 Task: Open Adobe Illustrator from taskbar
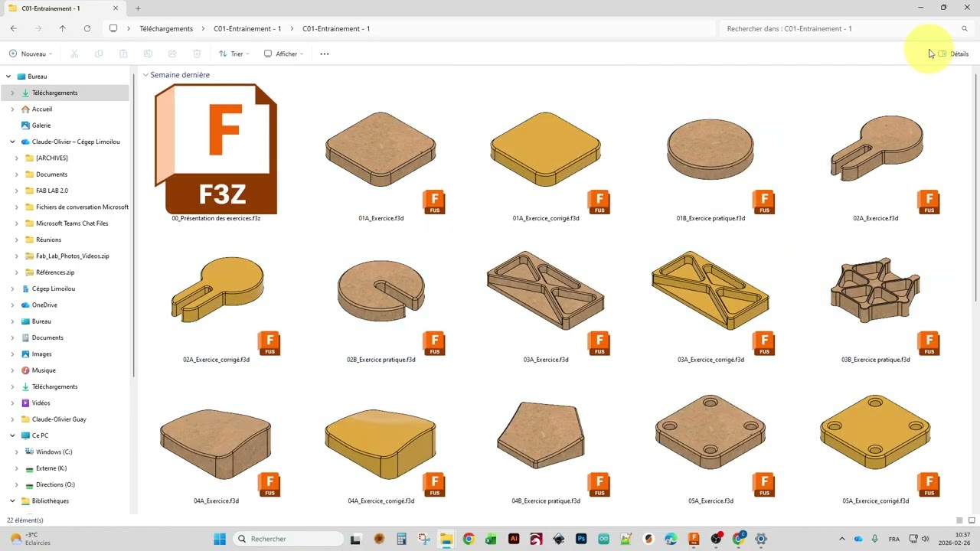click(514, 539)
